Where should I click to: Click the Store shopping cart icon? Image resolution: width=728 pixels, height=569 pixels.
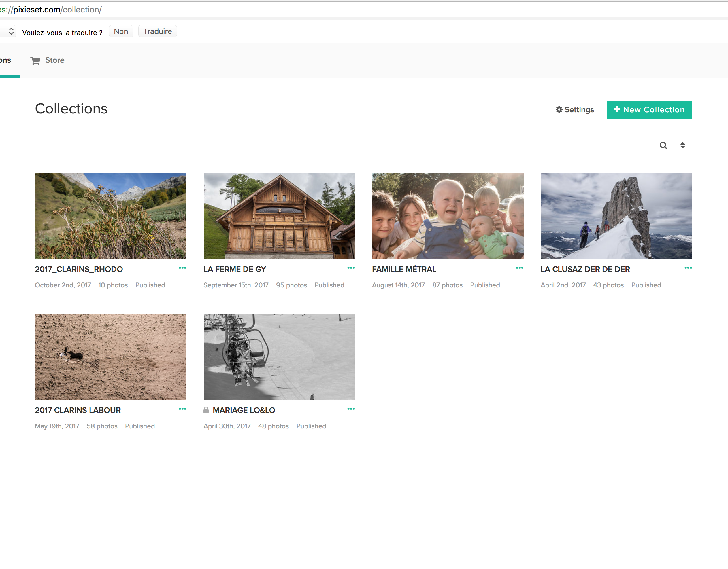coord(35,61)
